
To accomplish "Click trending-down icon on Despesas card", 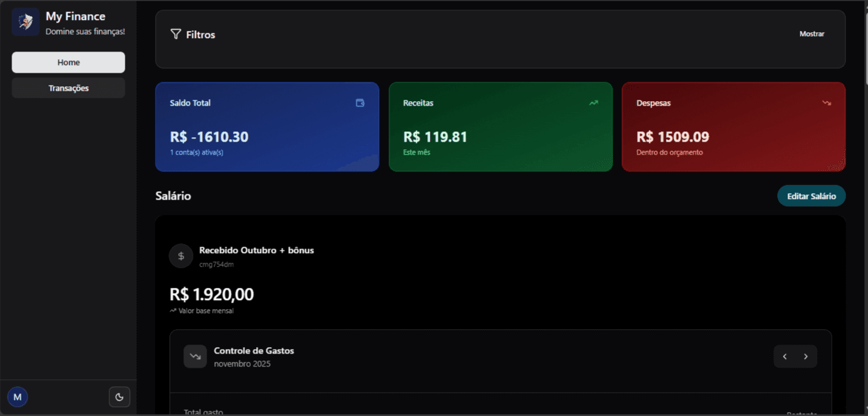I will point(826,103).
